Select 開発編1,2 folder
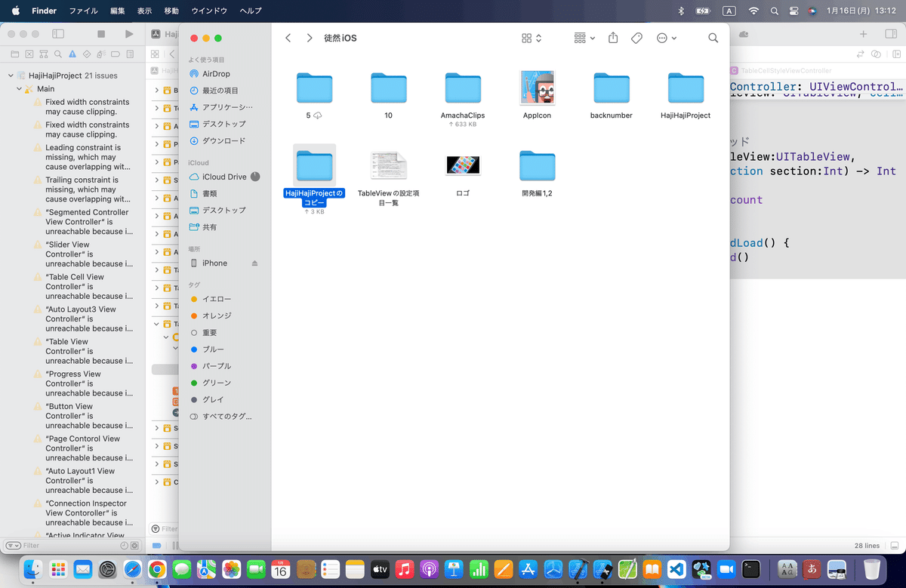 [x=537, y=165]
